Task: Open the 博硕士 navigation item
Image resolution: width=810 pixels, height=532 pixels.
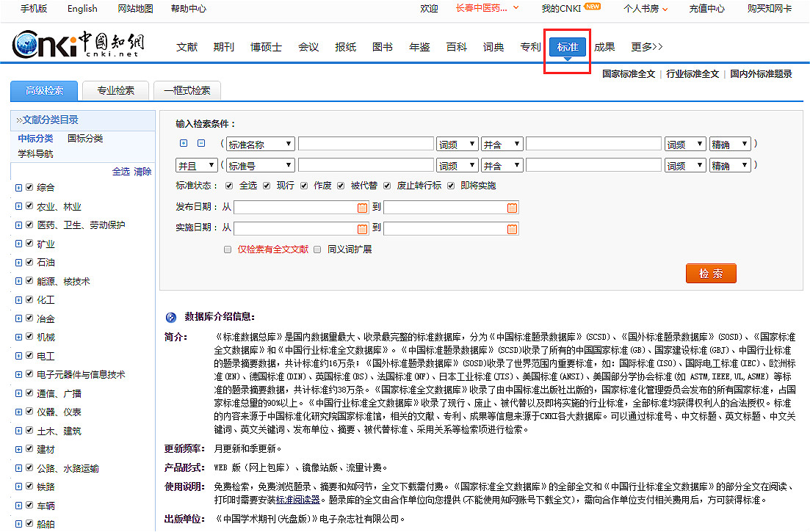Action: point(266,47)
